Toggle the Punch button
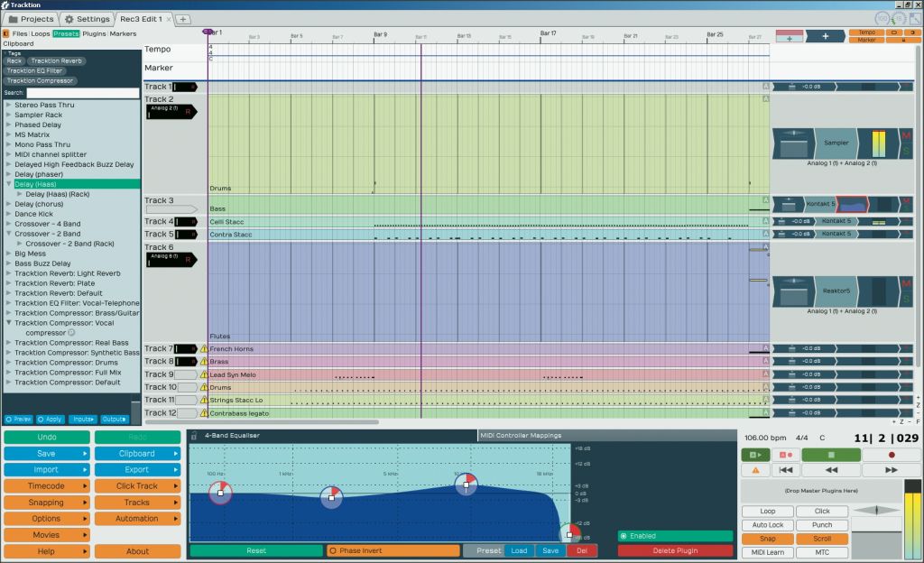 822,525
